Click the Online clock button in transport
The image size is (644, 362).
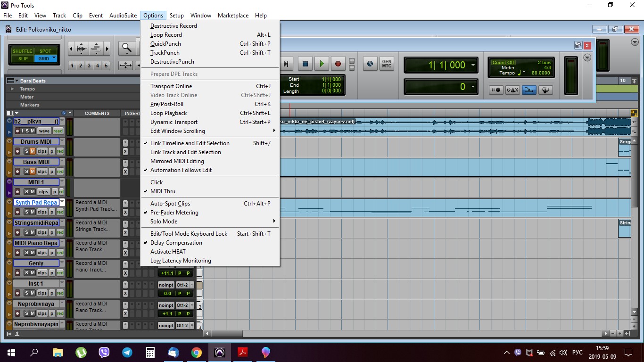coord(370,64)
